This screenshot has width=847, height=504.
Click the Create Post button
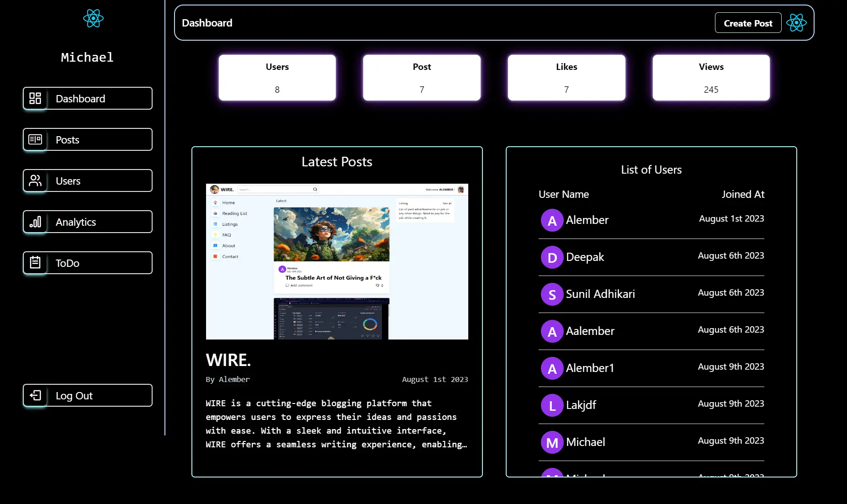pyautogui.click(x=748, y=23)
